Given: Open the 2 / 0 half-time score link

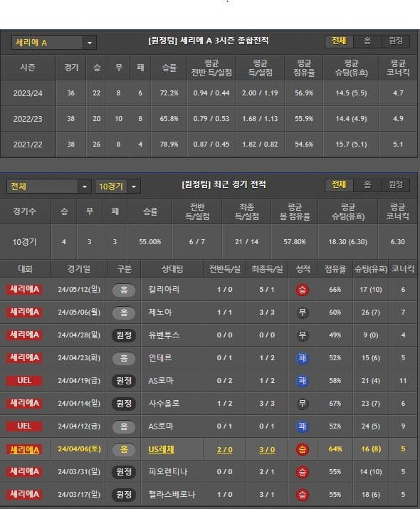Looking at the screenshot, I should 225,450.
